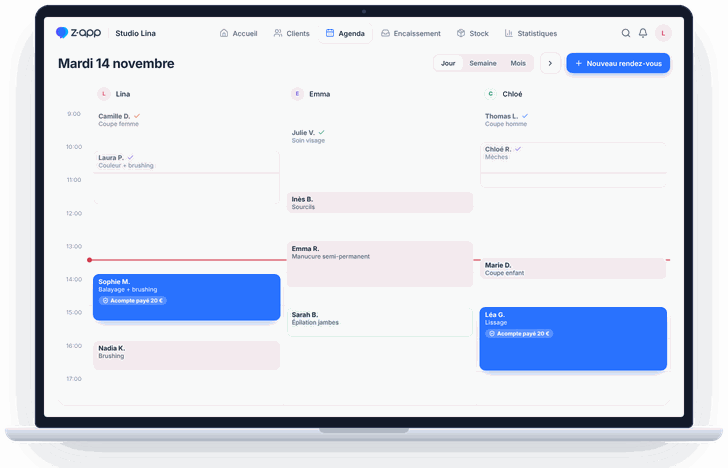This screenshot has width=728, height=468.
Task: Open the user avatar L menu
Action: (663, 33)
